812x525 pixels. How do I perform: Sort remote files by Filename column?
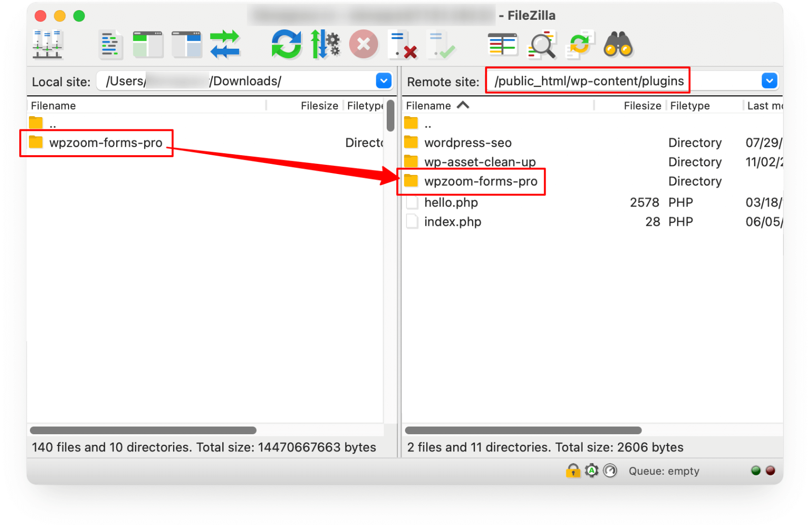click(x=498, y=106)
